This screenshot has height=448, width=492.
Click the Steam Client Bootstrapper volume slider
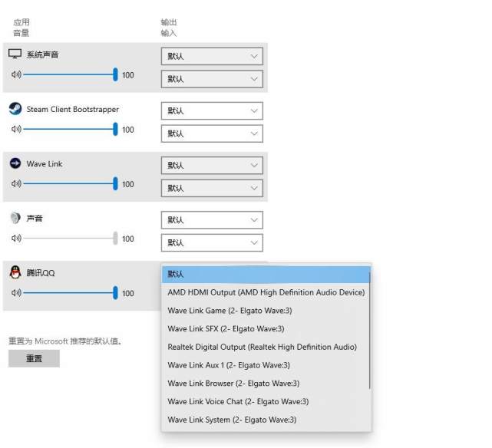71,129
